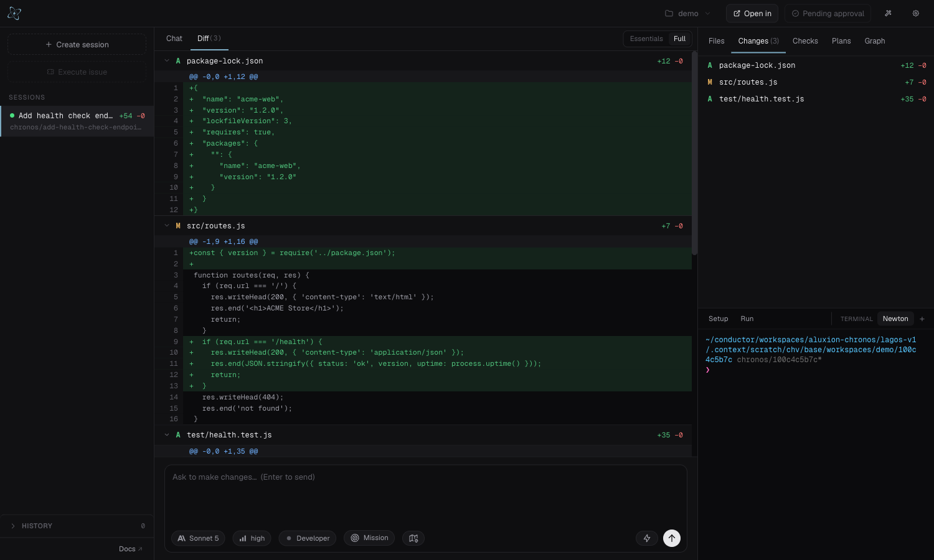
Task: Select test/health.test.js in Changes list
Action: (x=816, y=99)
